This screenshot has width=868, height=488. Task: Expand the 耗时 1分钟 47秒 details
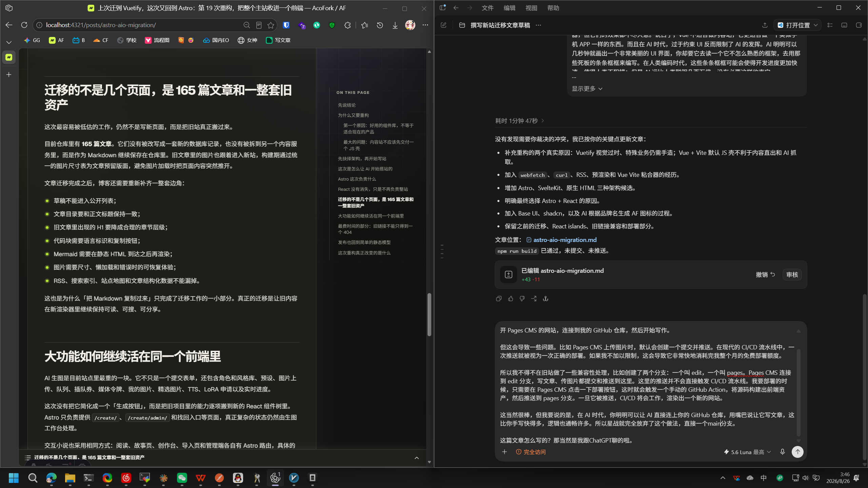pos(519,121)
